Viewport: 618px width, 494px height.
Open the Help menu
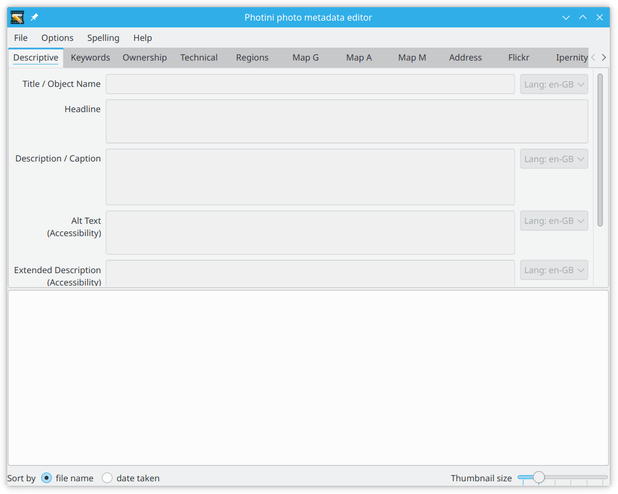[x=142, y=38]
